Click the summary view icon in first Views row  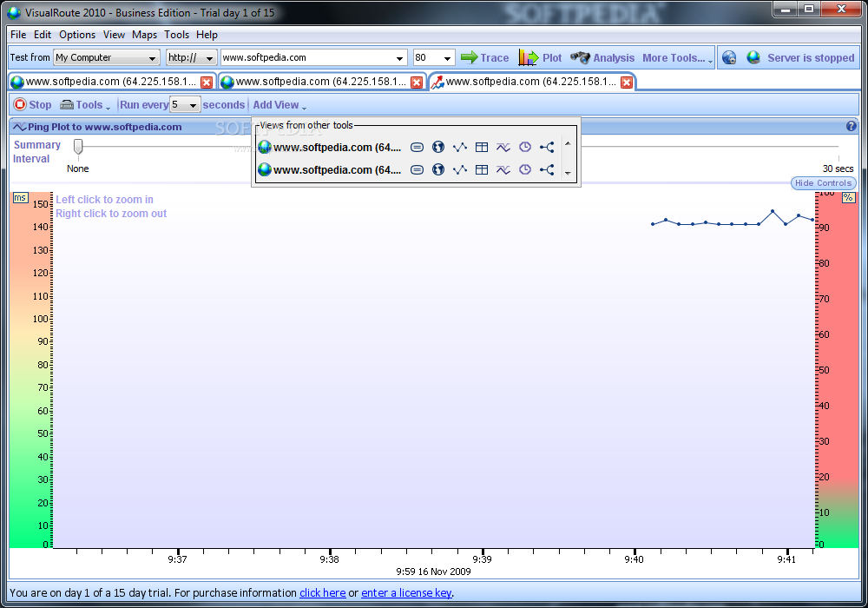[x=417, y=148]
